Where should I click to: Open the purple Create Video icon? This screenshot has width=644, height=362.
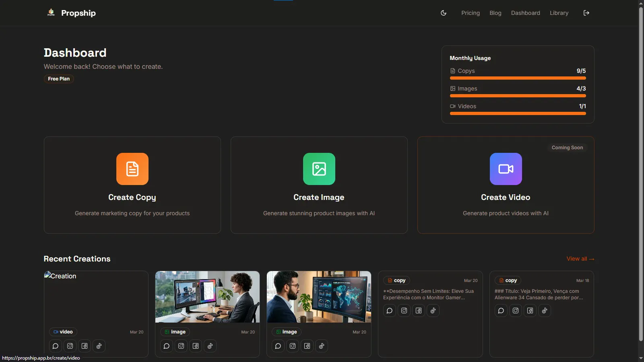[506, 169]
